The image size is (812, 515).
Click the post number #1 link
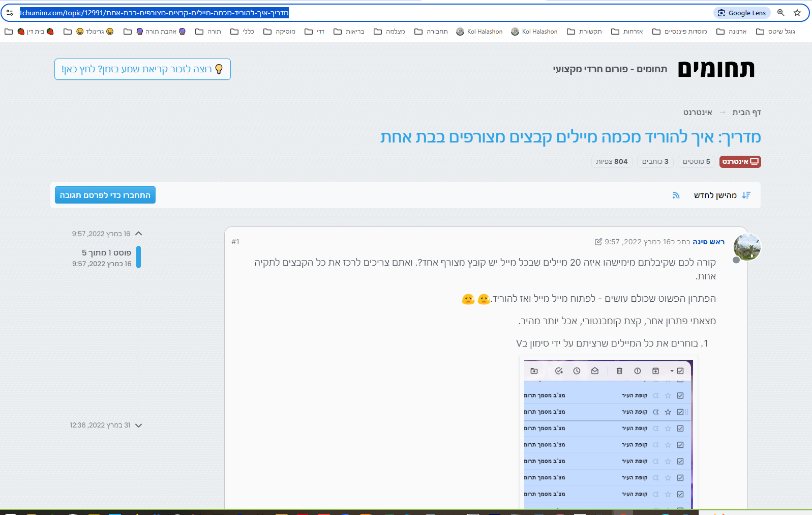(235, 242)
